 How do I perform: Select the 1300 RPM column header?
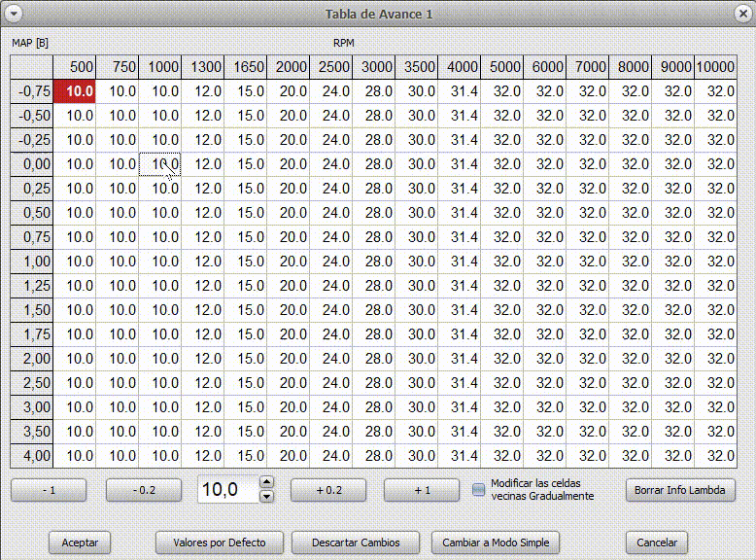click(x=202, y=67)
